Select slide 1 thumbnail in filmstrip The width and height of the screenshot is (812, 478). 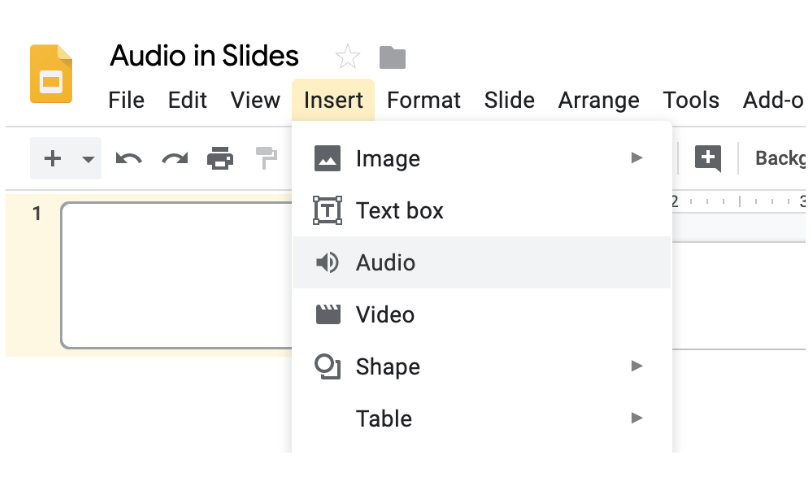point(176,274)
